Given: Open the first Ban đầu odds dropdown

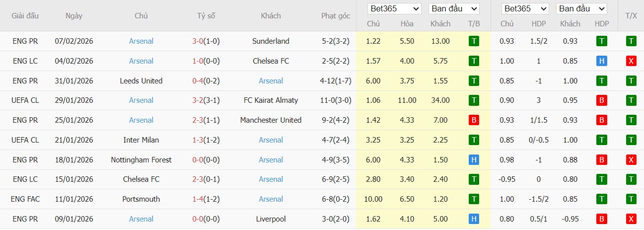Looking at the screenshot, I should 454,9.
